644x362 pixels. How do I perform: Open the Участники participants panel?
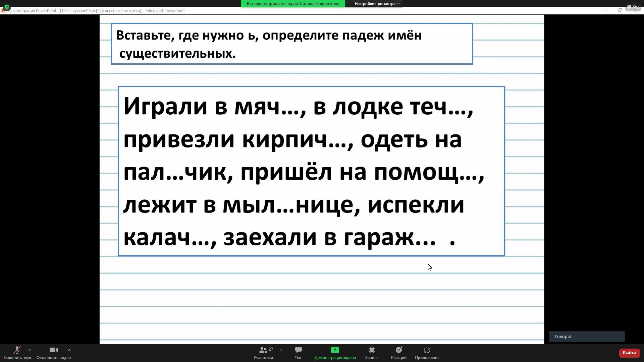pos(263,353)
